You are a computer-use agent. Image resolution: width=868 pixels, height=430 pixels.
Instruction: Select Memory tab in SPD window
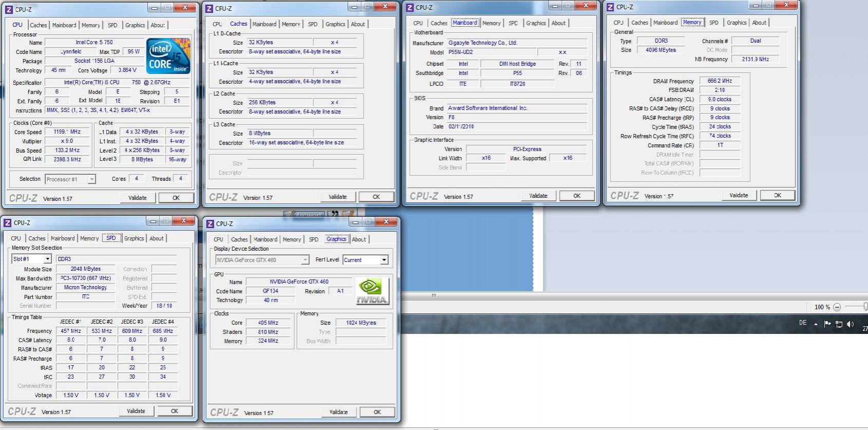(x=89, y=238)
